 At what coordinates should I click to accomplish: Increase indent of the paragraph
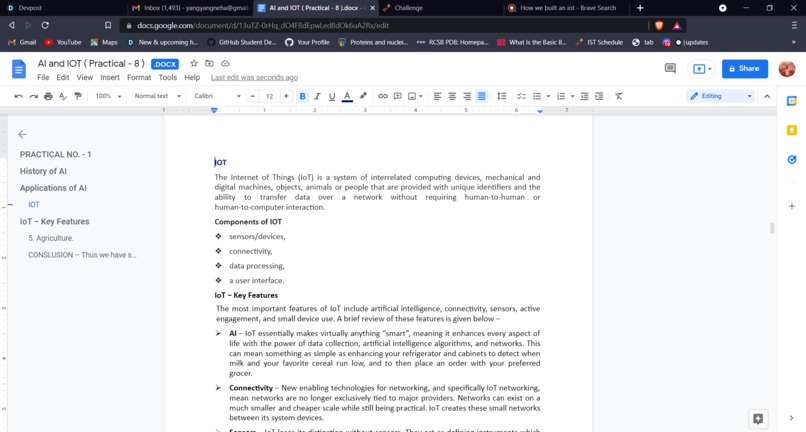point(599,96)
